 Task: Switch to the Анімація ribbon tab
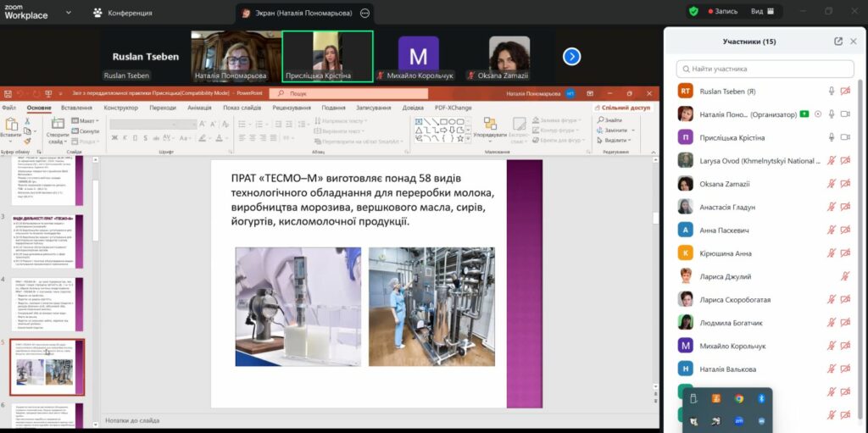click(199, 108)
